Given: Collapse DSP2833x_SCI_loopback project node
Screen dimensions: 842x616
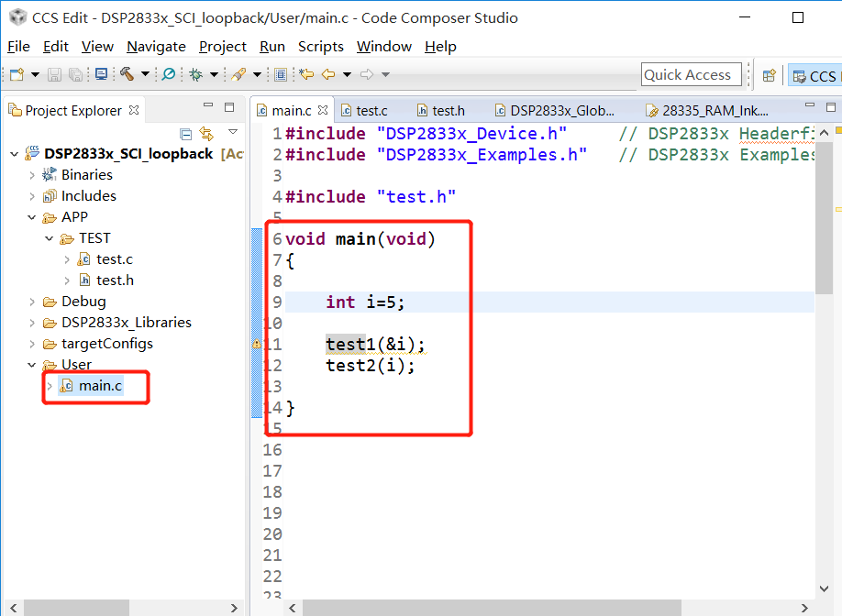Looking at the screenshot, I should pyautogui.click(x=15, y=155).
